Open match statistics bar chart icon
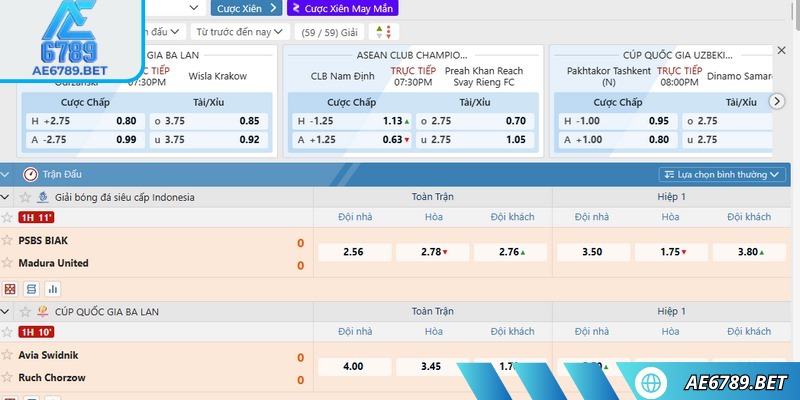This screenshot has width=800, height=400. (52, 289)
